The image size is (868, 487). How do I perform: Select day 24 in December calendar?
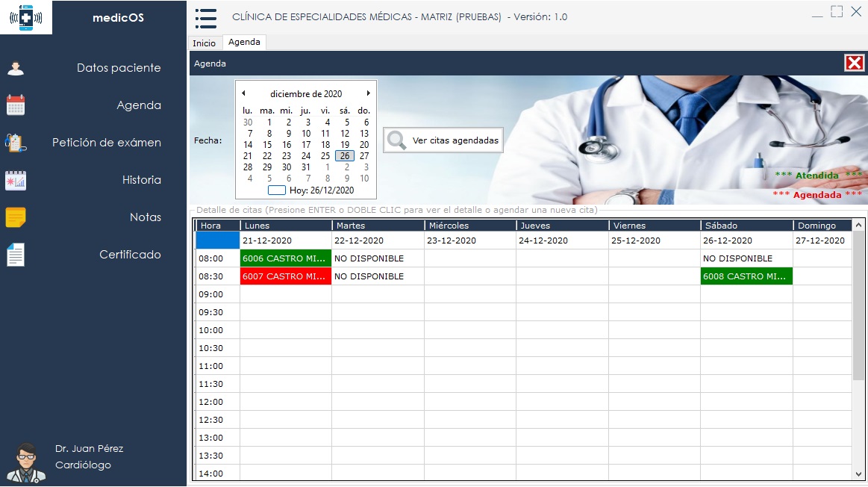tap(306, 156)
